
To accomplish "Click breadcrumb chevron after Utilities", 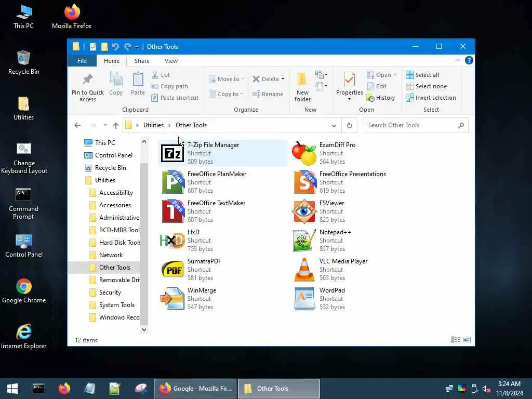I will (169, 125).
